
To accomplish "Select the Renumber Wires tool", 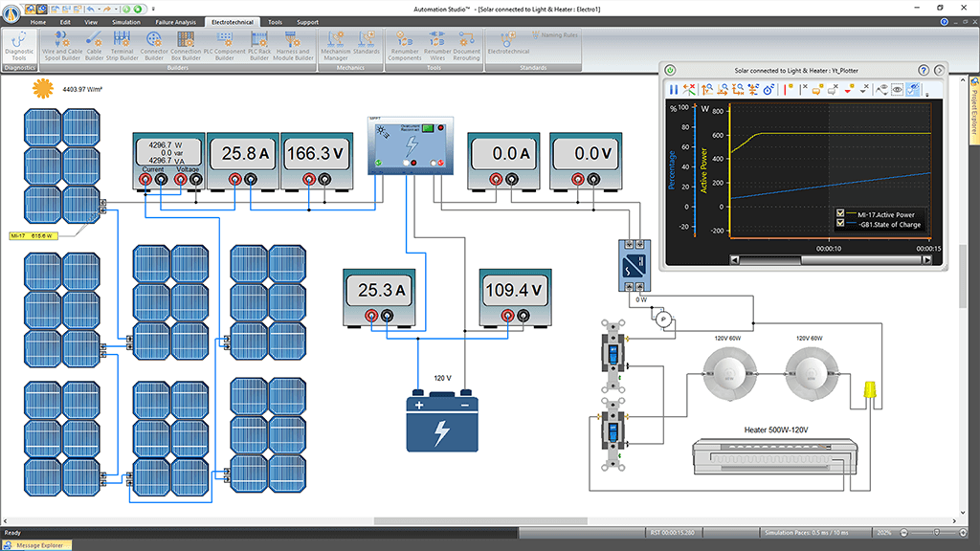I will click(437, 45).
